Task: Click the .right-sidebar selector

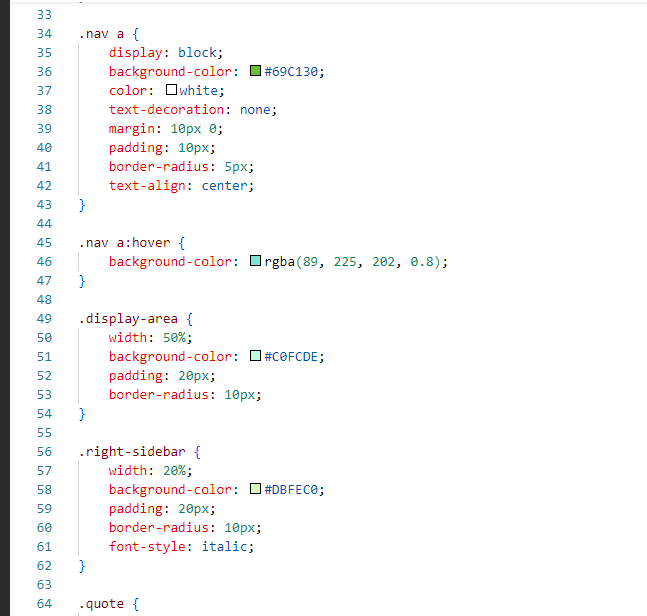Action: coord(132,451)
